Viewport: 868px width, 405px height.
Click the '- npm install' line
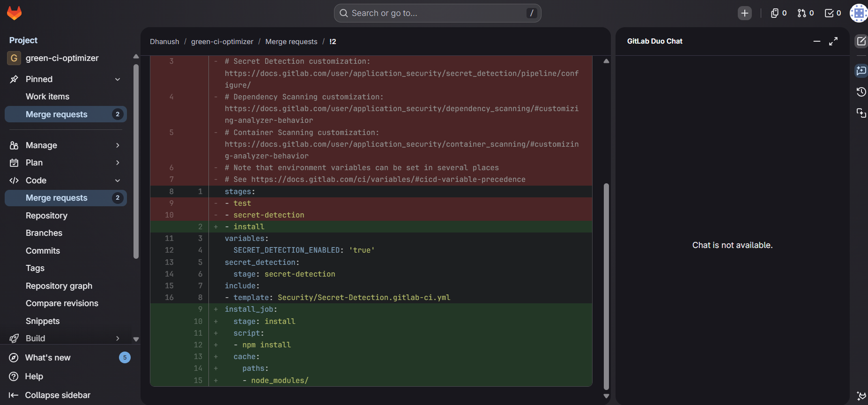point(371,345)
